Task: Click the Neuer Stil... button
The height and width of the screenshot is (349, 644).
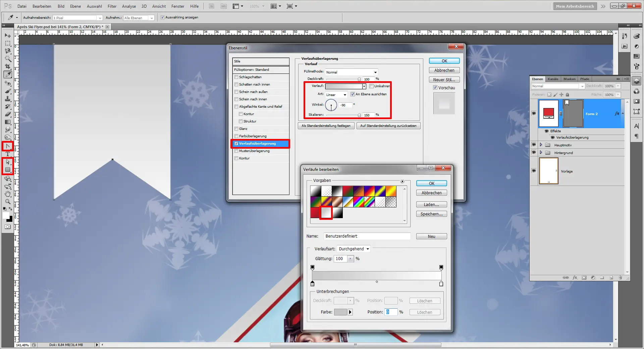Action: 444,80
